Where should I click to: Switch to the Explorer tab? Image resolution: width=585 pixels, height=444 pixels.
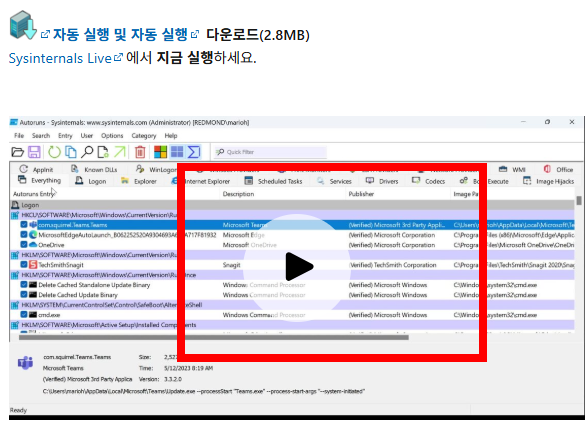click(139, 181)
